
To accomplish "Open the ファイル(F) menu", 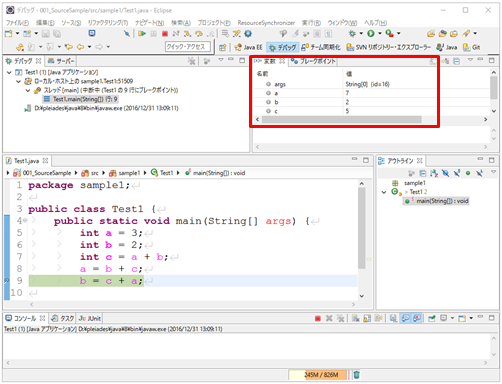I will tap(17, 23).
